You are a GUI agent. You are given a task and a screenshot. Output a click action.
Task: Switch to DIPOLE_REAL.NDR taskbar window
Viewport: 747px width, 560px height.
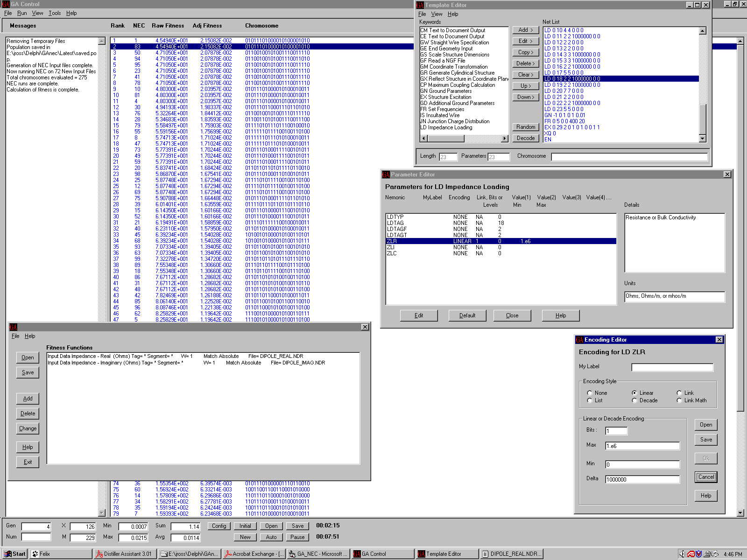pyautogui.click(x=512, y=554)
